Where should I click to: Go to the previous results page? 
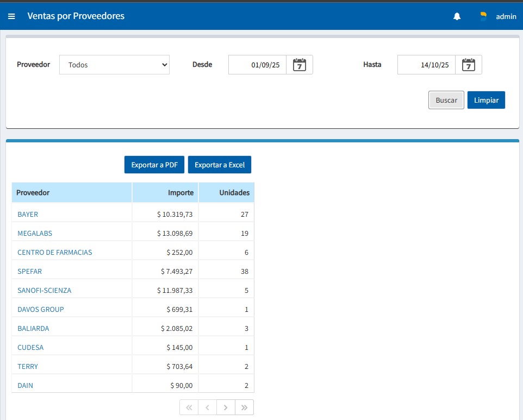pos(207,408)
